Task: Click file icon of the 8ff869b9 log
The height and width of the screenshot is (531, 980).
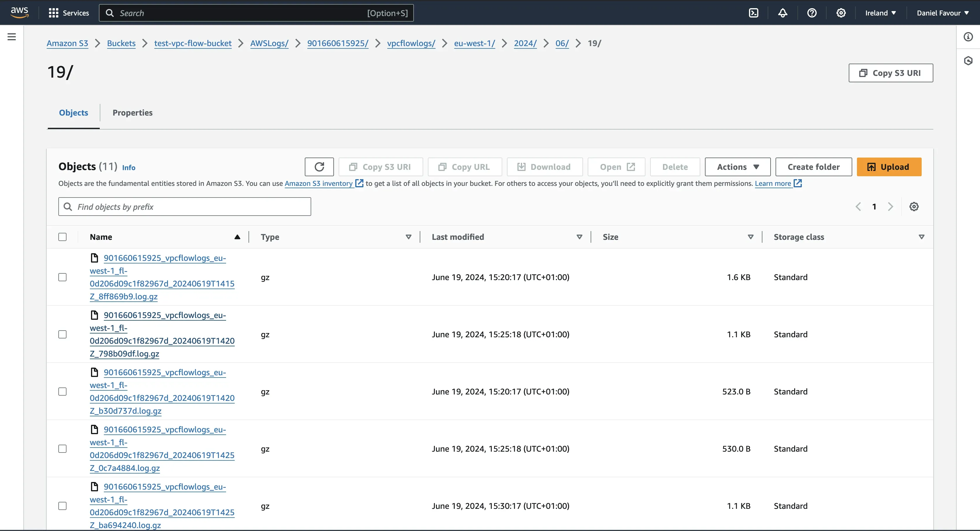Action: coord(94,258)
